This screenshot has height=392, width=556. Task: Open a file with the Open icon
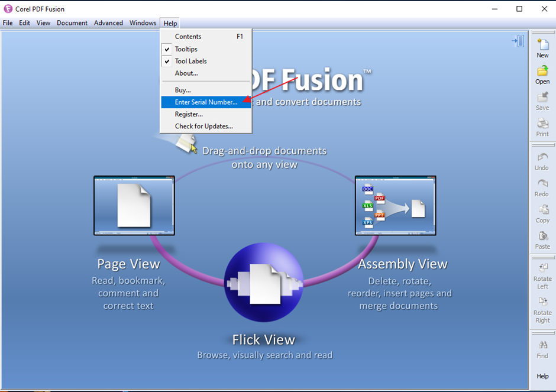(542, 72)
